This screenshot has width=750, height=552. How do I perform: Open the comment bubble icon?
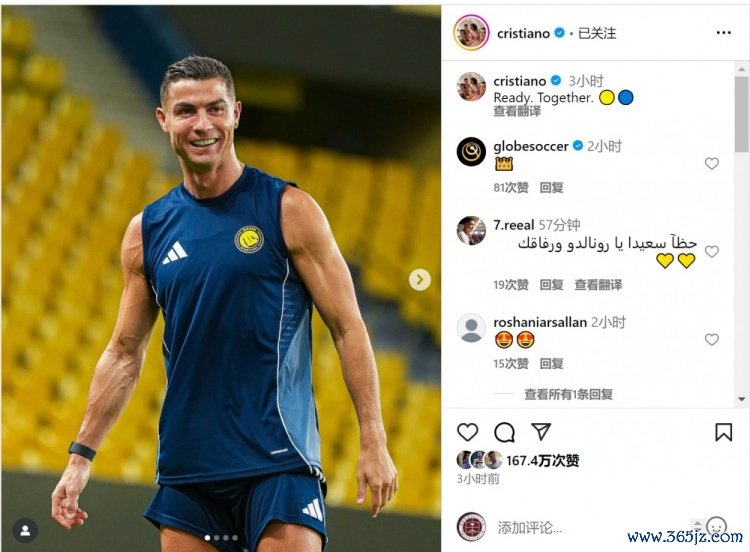click(x=504, y=432)
